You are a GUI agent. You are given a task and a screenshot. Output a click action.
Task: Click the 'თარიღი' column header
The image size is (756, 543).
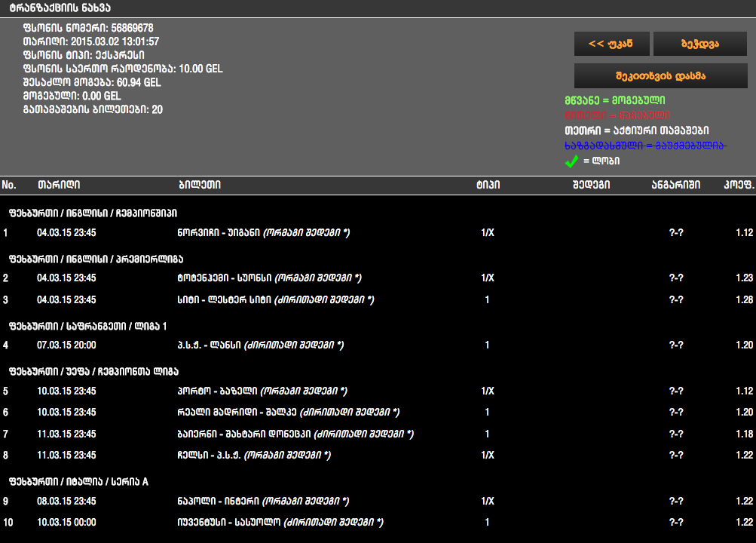point(59,185)
